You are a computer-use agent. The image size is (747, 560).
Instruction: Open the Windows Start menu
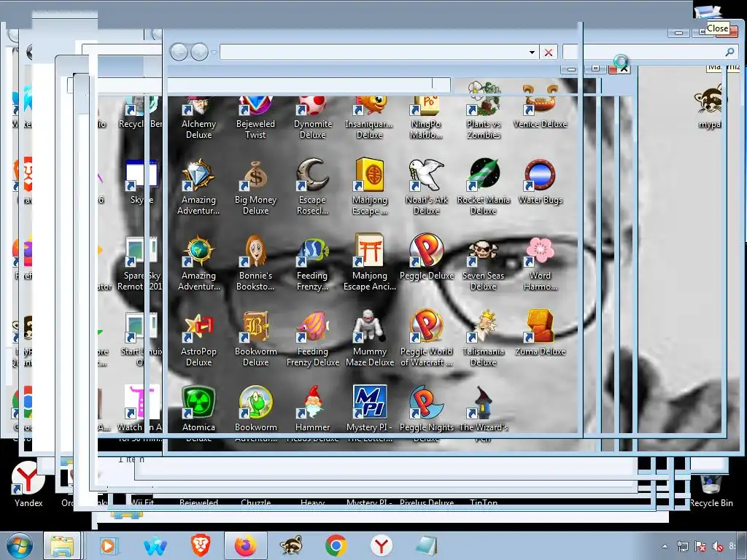19,546
